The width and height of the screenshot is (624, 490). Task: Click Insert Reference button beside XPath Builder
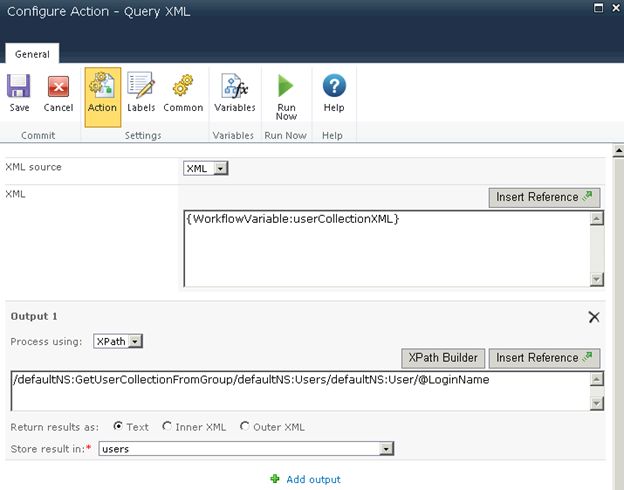tap(544, 358)
